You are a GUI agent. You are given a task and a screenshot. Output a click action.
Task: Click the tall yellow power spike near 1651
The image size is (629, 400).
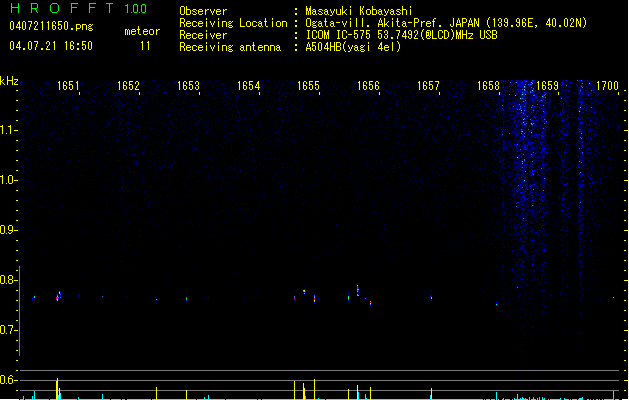(x=57, y=388)
